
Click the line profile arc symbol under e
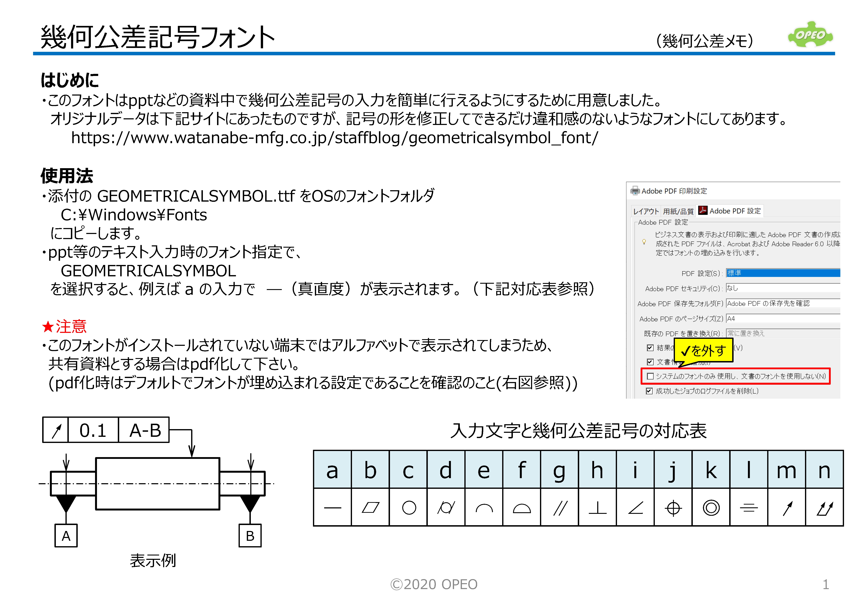point(484,508)
